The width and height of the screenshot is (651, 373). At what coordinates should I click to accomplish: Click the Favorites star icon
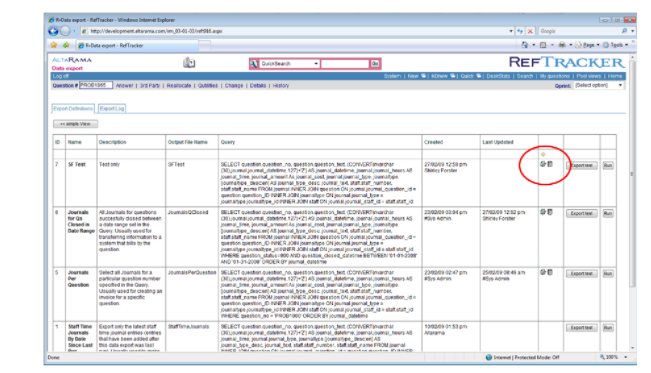tap(54, 45)
